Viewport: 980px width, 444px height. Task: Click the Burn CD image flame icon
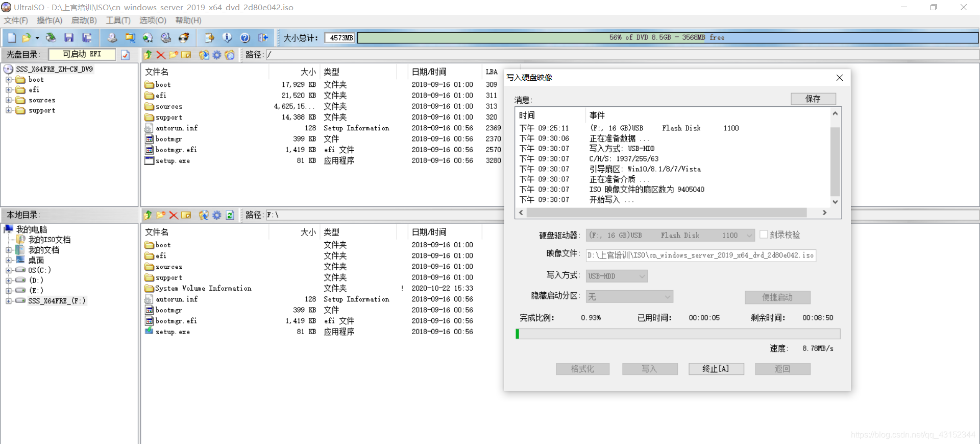click(184, 37)
